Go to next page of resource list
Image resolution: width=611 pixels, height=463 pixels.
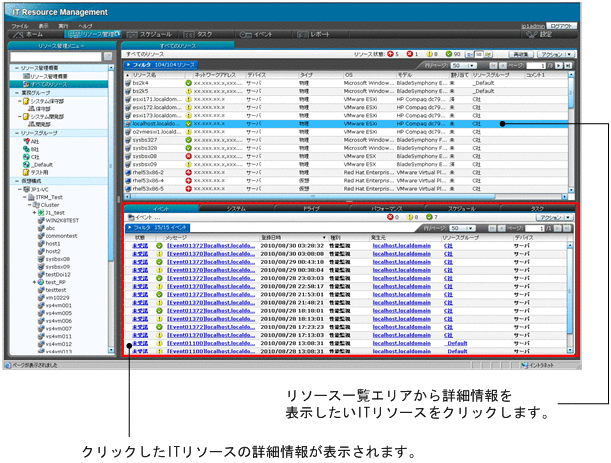(x=559, y=65)
